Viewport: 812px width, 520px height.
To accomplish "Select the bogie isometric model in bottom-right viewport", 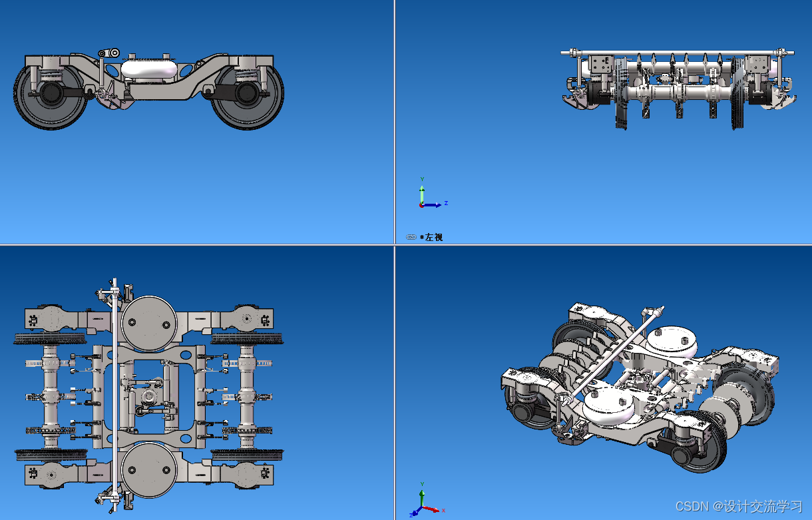I will 639,389.
